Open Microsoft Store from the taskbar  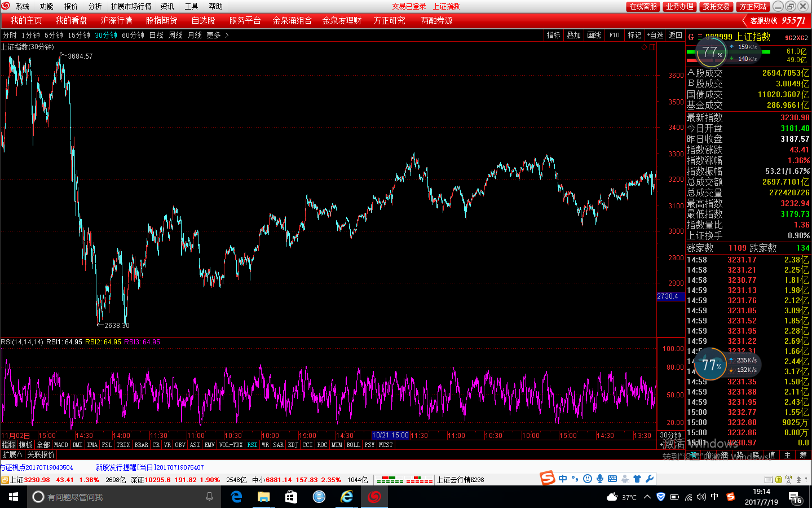[291, 497]
